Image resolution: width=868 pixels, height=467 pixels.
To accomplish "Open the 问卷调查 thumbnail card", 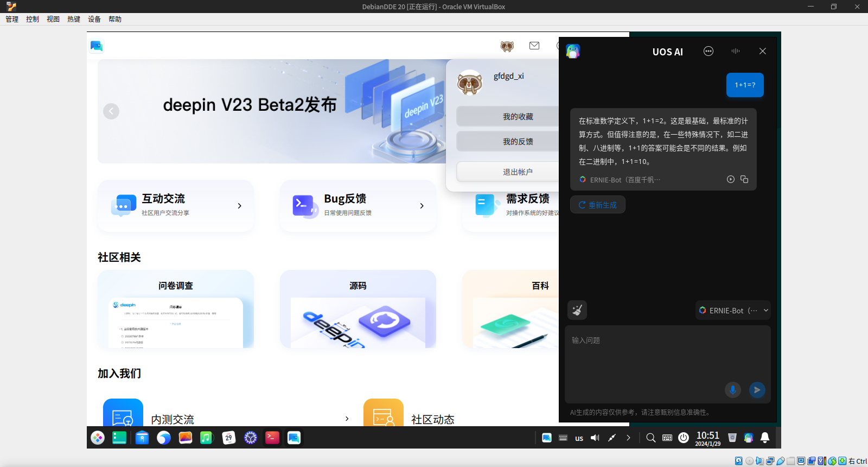I will (x=176, y=309).
